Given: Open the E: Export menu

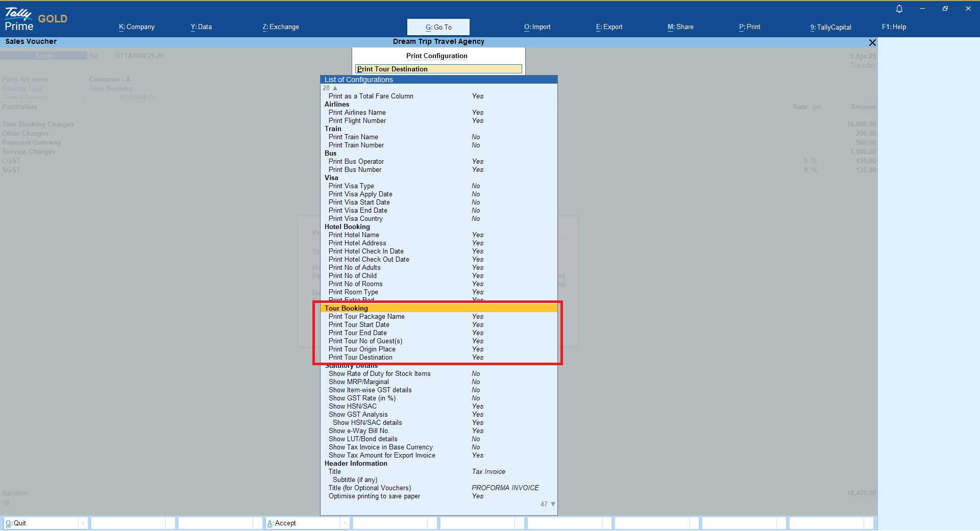Looking at the screenshot, I should [609, 27].
